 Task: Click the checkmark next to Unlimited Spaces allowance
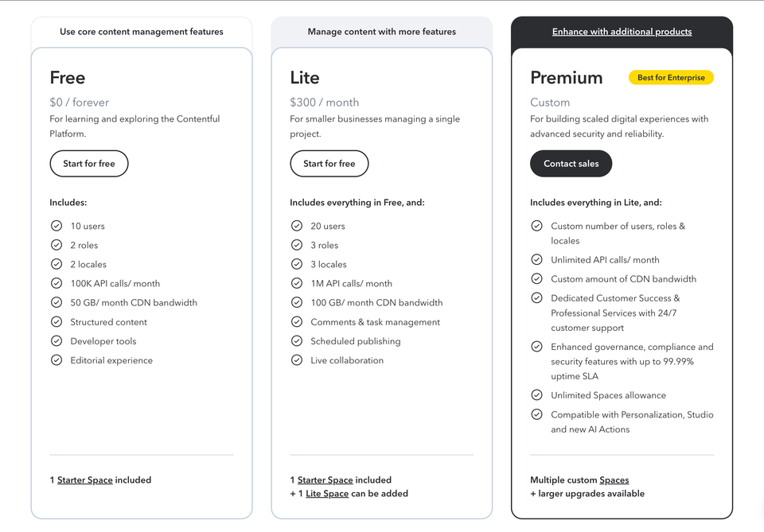537,394
